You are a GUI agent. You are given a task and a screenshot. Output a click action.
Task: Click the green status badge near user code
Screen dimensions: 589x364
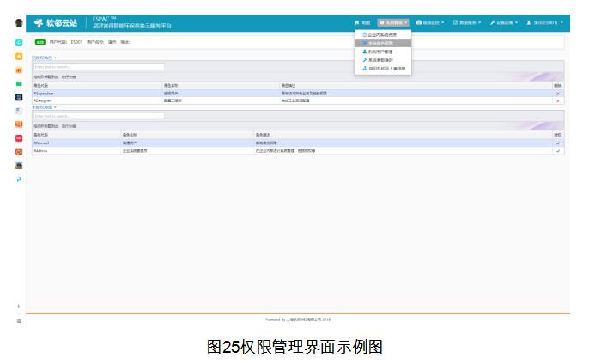pos(40,41)
